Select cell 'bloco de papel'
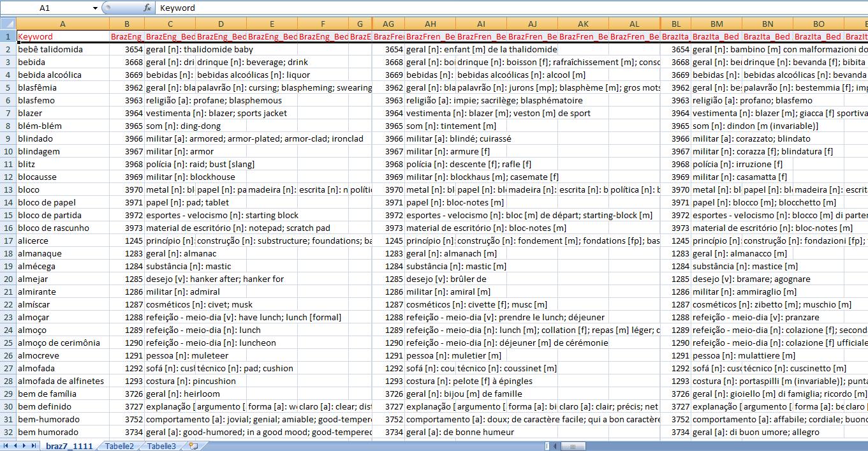Image resolution: width=868 pixels, height=451 pixels. pyautogui.click(x=63, y=202)
